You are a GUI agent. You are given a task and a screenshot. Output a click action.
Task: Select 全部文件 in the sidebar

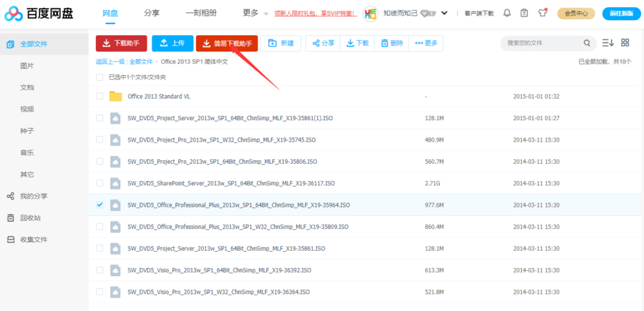pos(44,44)
